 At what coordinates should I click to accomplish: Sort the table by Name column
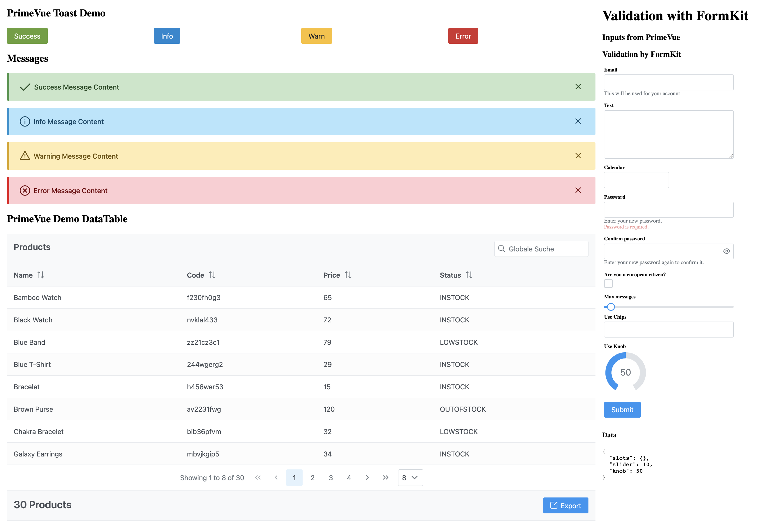(x=41, y=275)
